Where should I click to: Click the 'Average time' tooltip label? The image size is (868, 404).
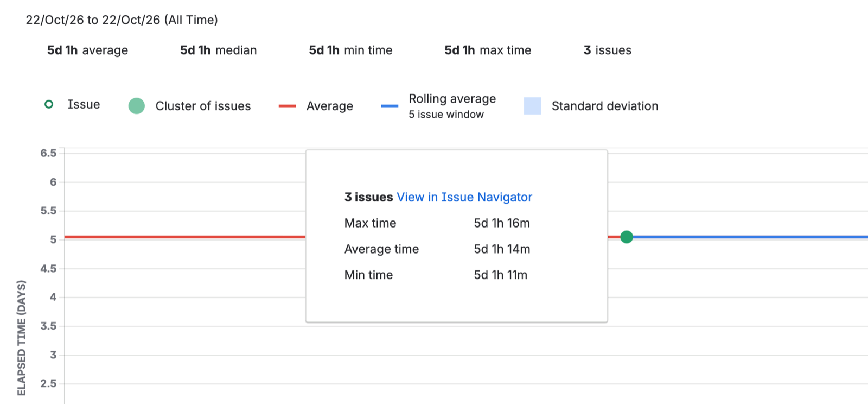[x=382, y=249]
